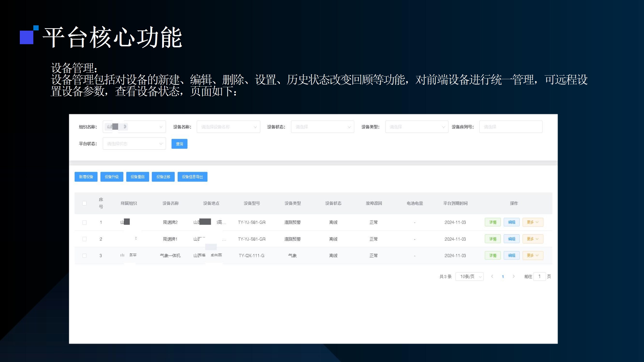Click the 新增设备 button
This screenshot has height=362, width=644.
point(86,177)
